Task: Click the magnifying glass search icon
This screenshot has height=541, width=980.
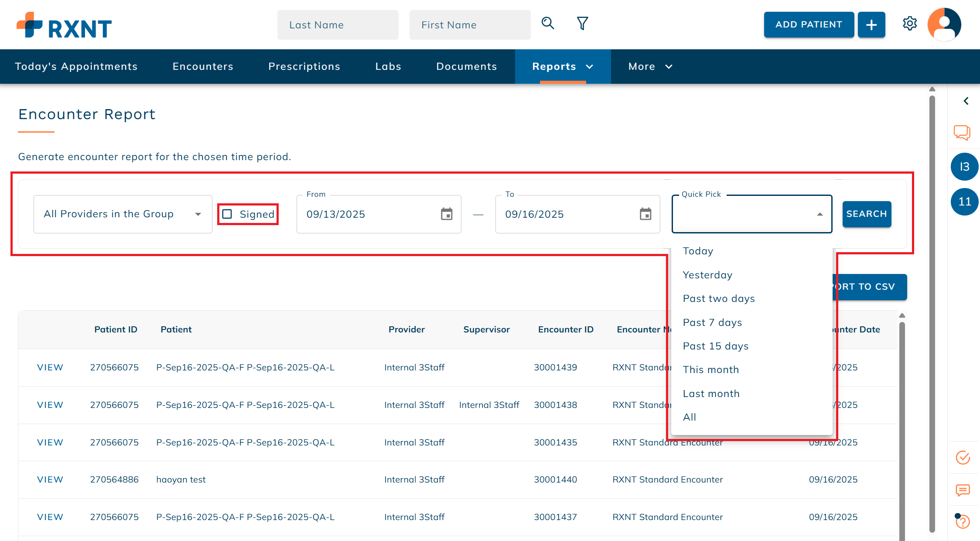Action: pyautogui.click(x=548, y=23)
